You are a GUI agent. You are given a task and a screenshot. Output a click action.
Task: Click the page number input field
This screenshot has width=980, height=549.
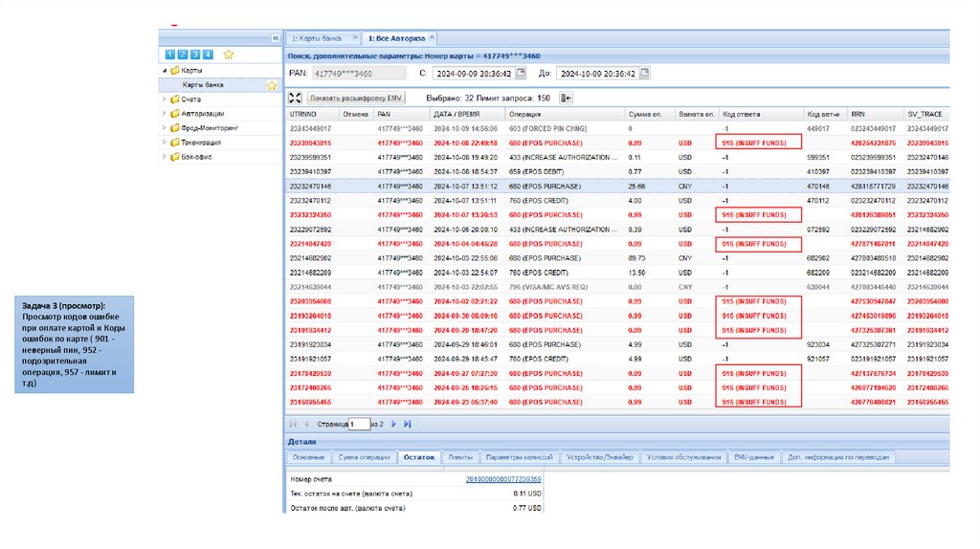click(x=358, y=423)
